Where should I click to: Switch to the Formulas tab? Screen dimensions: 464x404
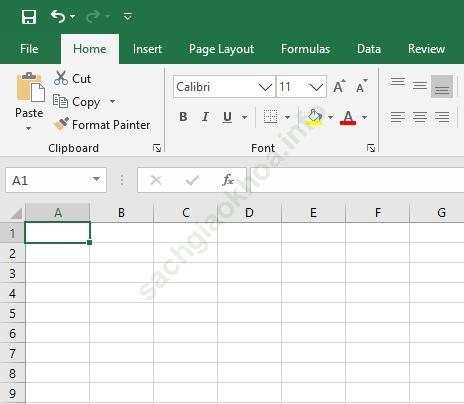(305, 49)
